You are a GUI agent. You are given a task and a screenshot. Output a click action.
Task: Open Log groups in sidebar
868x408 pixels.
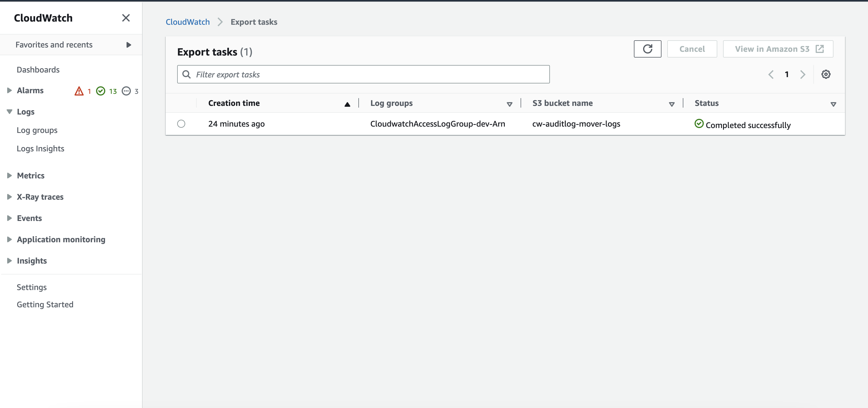click(37, 130)
